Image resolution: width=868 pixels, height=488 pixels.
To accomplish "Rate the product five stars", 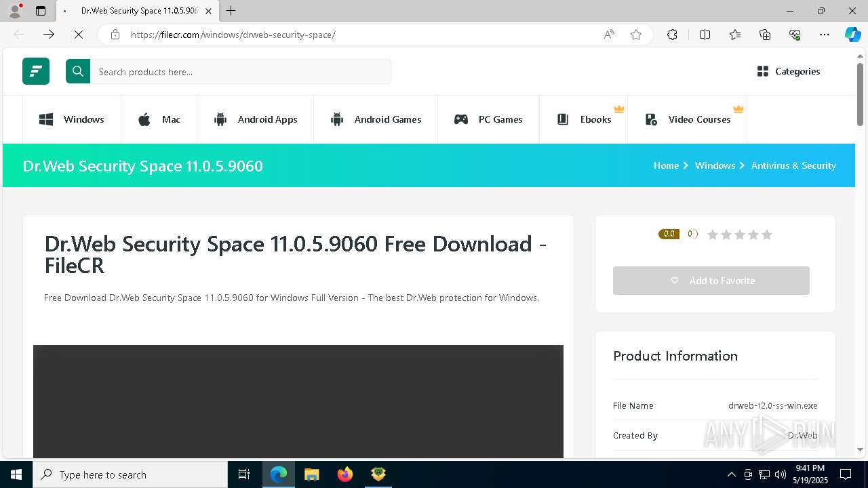I will click(x=767, y=235).
